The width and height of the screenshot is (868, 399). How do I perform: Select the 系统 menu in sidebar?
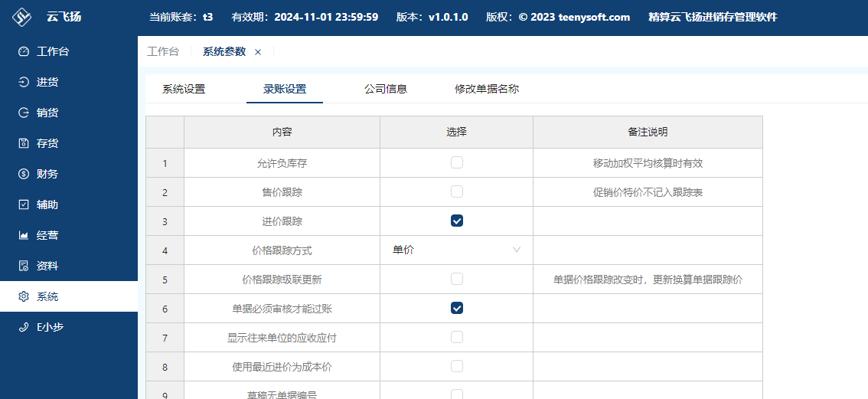[x=69, y=296]
